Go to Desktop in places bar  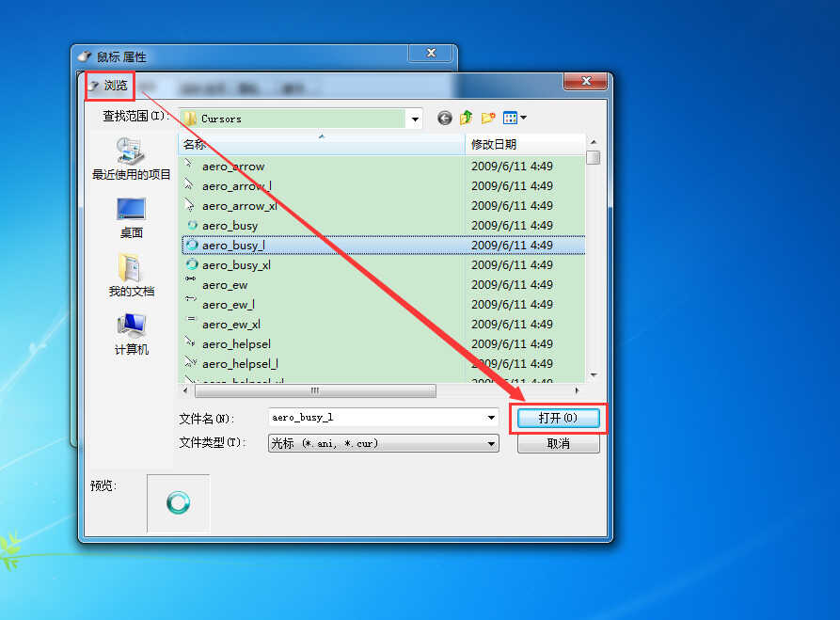click(x=132, y=218)
